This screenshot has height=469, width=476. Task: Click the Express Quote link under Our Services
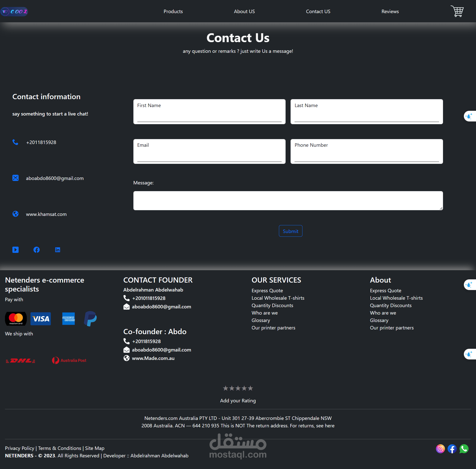pos(267,291)
